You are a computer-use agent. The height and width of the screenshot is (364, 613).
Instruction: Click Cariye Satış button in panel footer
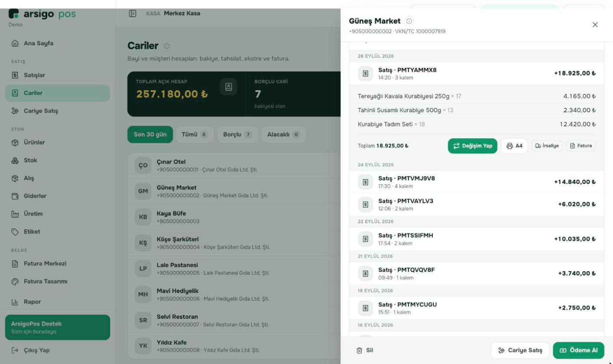click(x=520, y=351)
